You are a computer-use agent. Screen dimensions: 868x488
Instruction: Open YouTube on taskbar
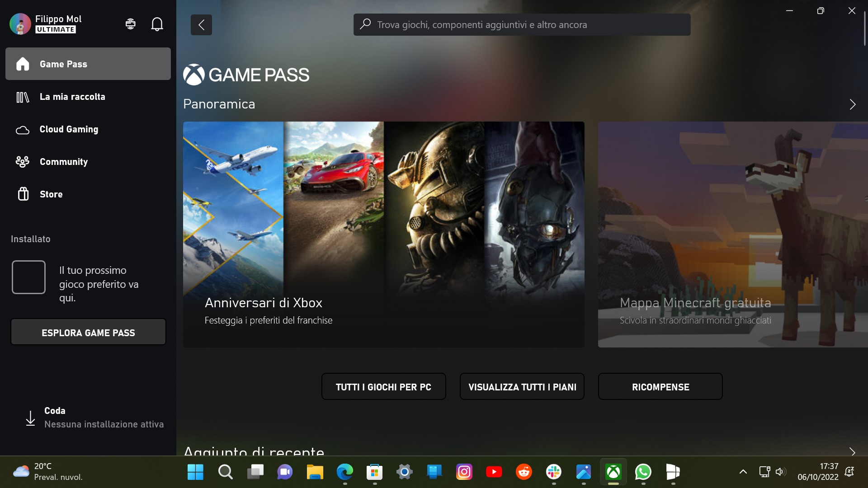tap(494, 472)
